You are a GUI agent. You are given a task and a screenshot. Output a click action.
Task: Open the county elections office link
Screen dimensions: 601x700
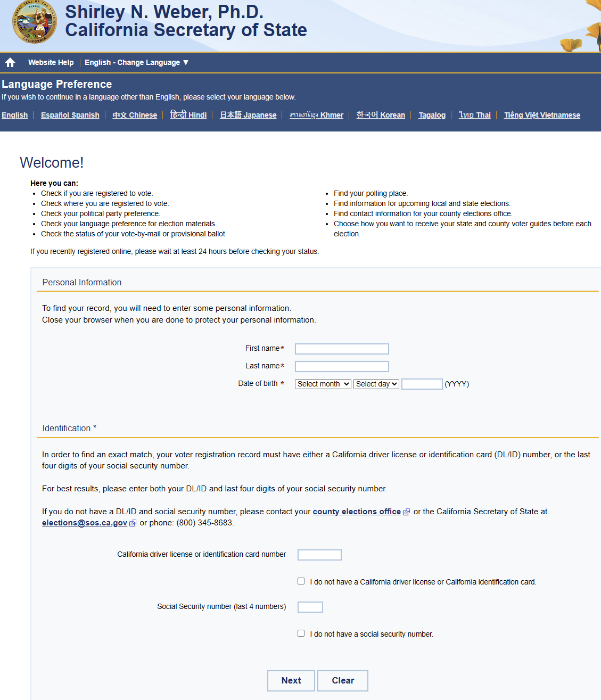pyautogui.click(x=357, y=512)
